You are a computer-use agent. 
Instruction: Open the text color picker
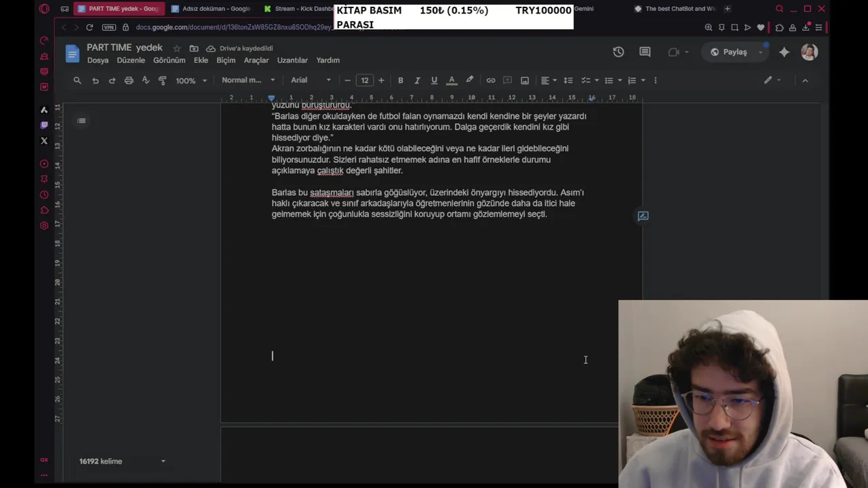[452, 80]
